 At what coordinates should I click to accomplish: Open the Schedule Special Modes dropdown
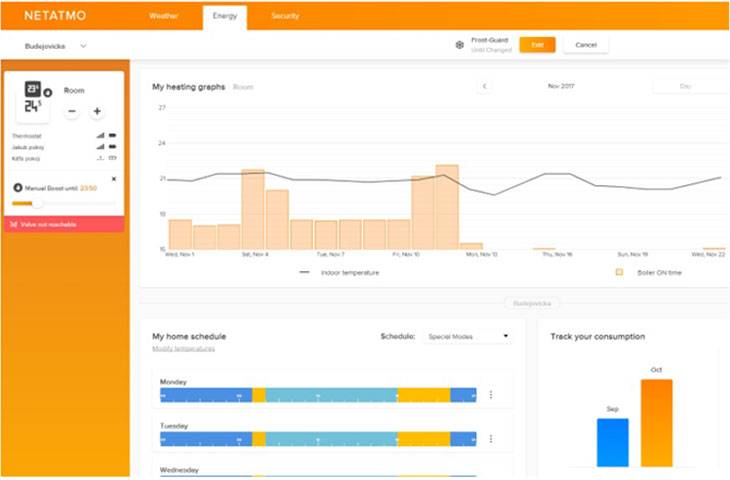[467, 337]
